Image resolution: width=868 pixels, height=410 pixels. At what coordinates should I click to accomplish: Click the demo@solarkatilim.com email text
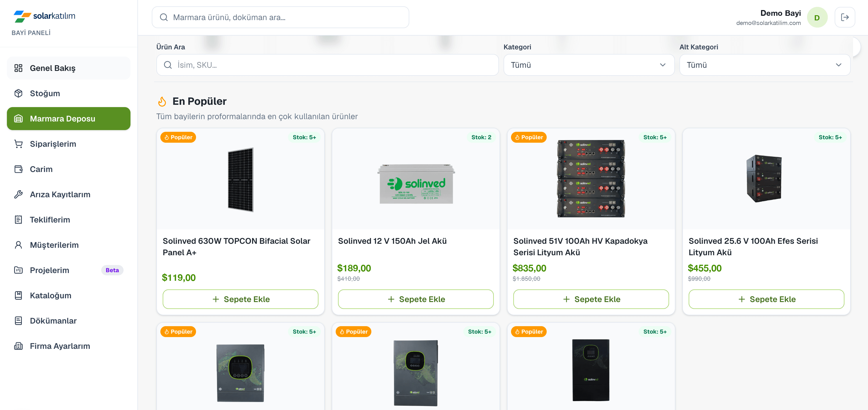click(768, 23)
